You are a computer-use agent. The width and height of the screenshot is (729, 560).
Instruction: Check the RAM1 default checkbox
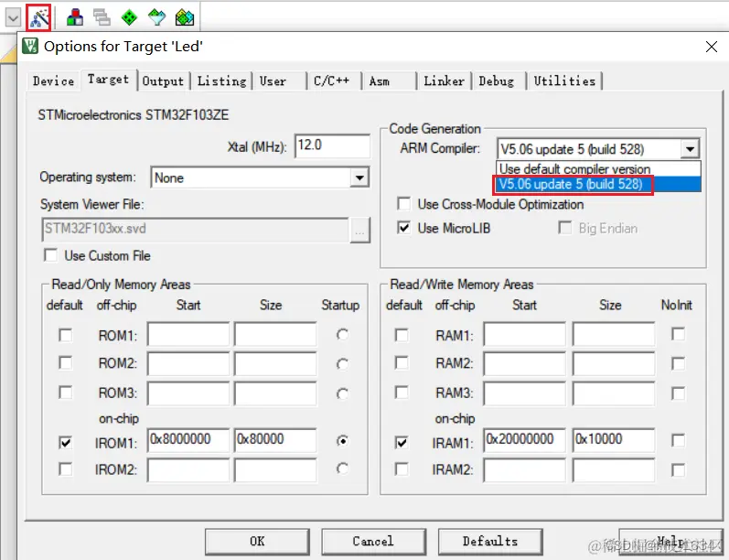[x=402, y=335]
